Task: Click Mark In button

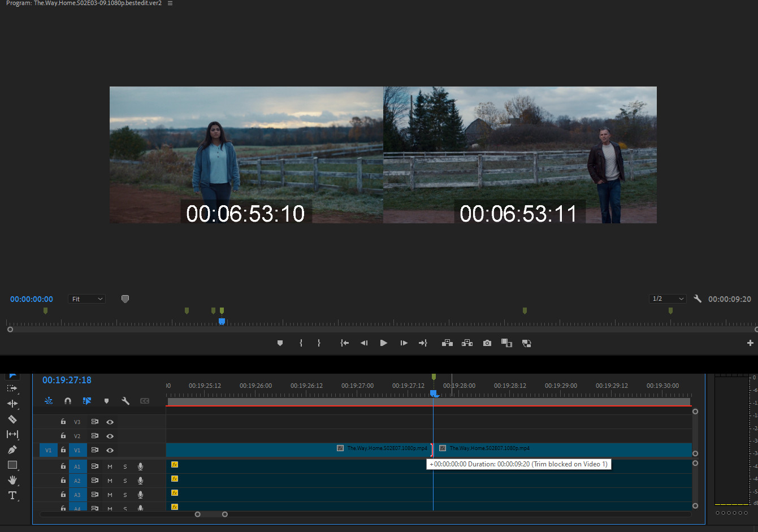Action: (x=301, y=343)
